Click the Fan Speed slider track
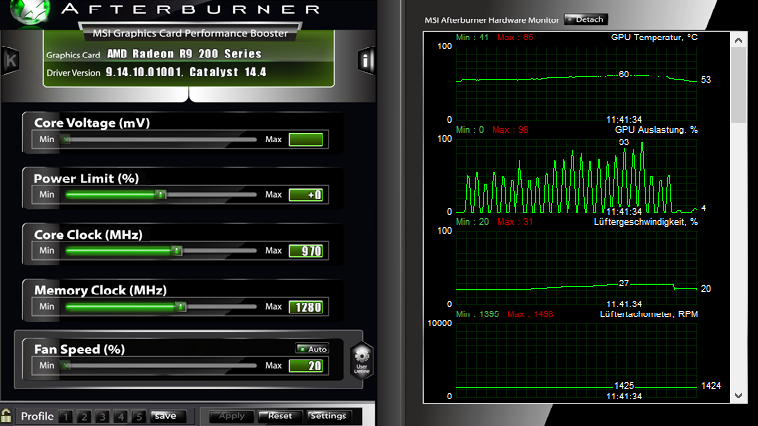 click(161, 366)
